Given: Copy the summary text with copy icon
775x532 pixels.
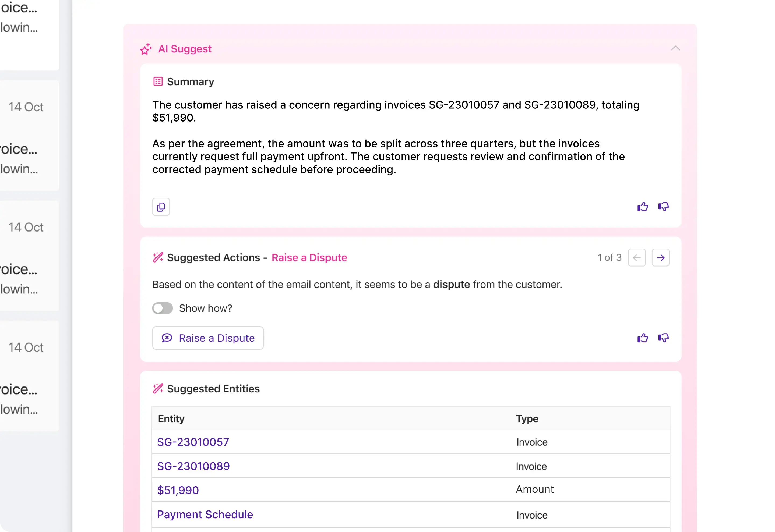Looking at the screenshot, I should pyautogui.click(x=161, y=207).
